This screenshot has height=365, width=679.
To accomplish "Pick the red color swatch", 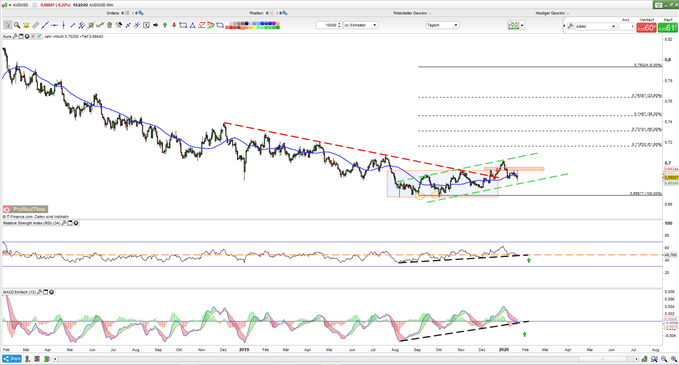I will click(x=231, y=27).
